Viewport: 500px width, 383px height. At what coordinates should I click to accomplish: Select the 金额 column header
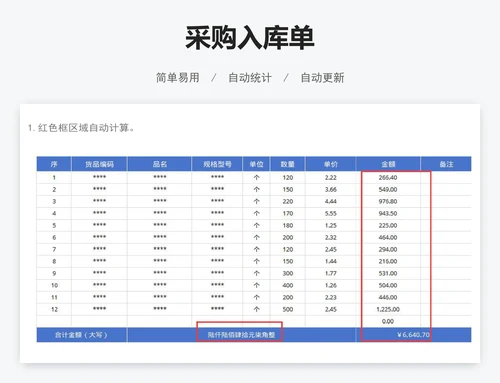pyautogui.click(x=388, y=164)
